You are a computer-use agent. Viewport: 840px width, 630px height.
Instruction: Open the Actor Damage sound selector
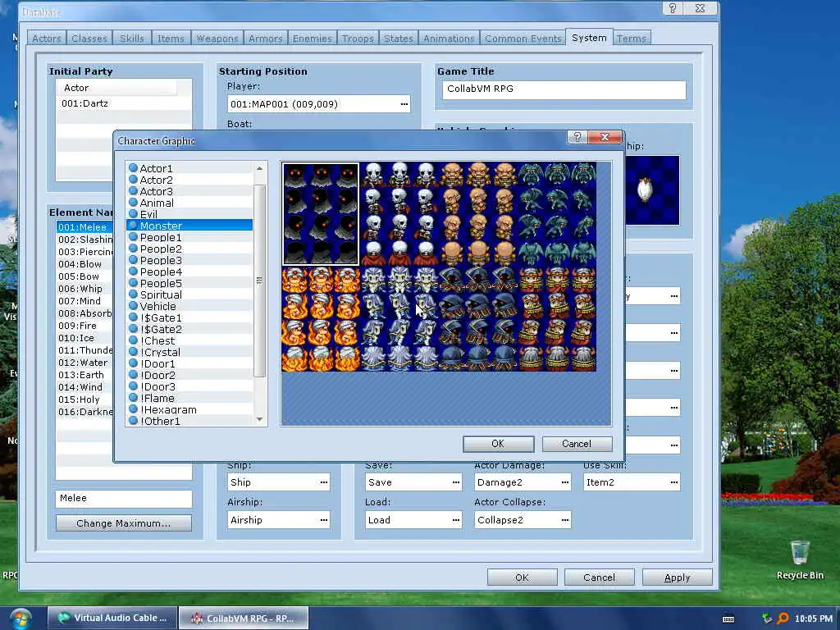click(564, 482)
